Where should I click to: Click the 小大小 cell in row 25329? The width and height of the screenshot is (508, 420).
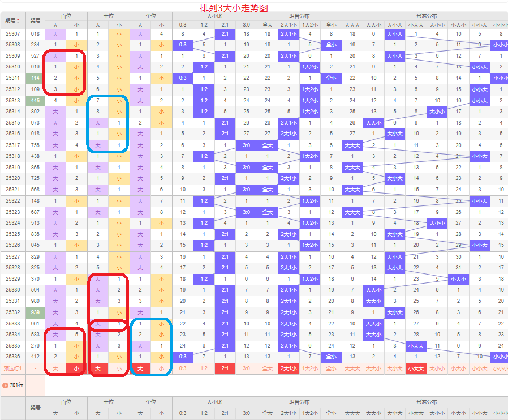point(458,279)
